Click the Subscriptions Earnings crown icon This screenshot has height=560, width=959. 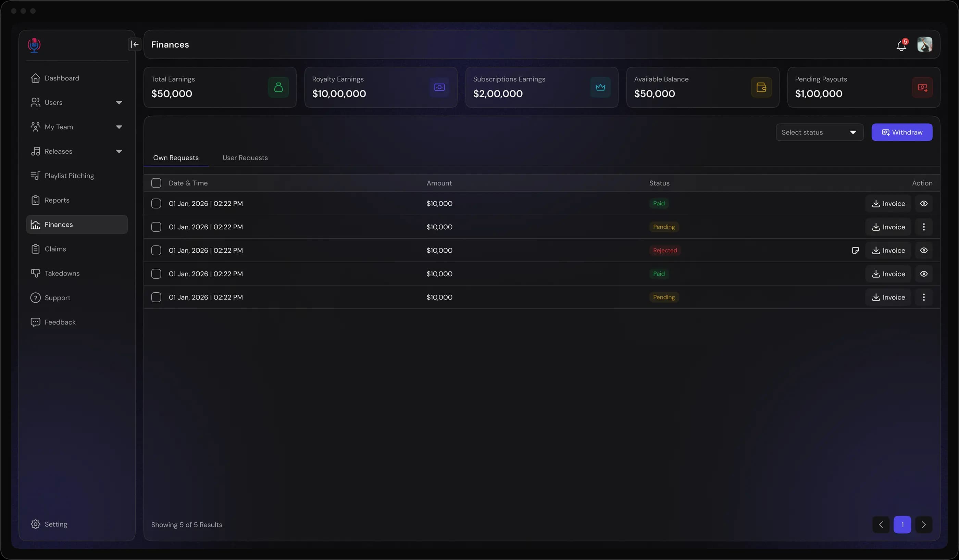click(600, 88)
